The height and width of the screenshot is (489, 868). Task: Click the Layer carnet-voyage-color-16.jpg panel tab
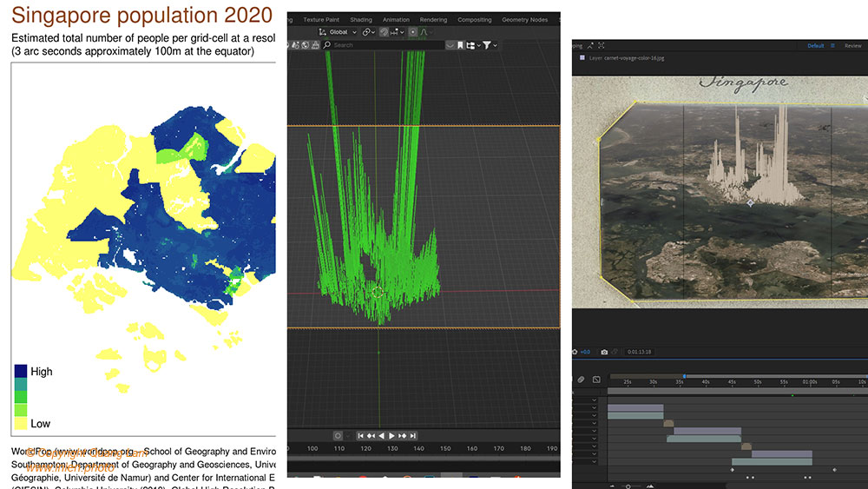[x=627, y=57]
